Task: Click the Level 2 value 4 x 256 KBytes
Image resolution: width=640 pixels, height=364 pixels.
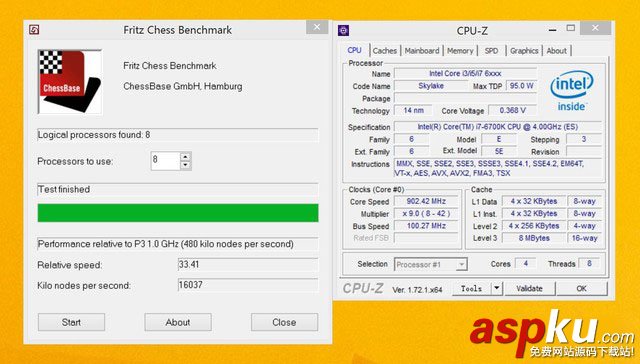Action: 534,226
